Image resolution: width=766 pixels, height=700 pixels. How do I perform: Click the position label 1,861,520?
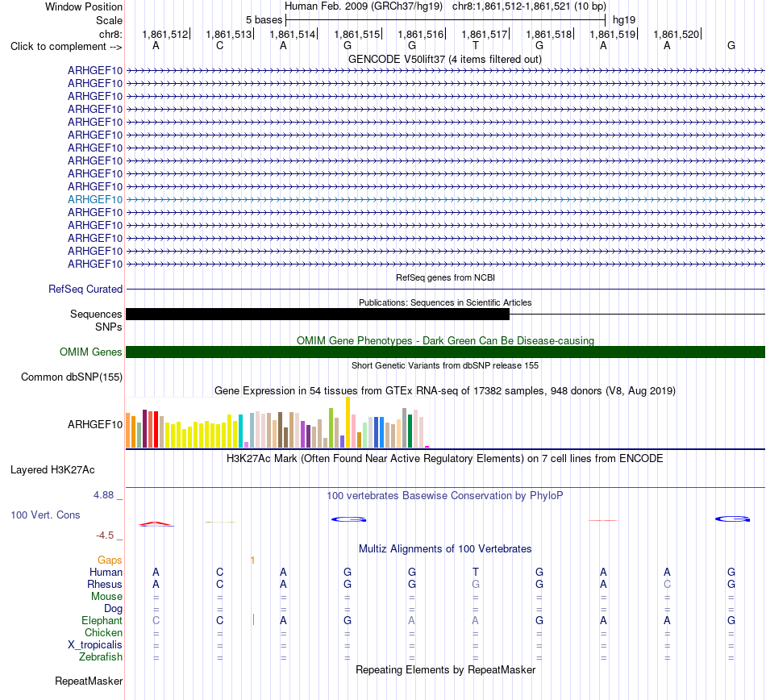click(x=676, y=34)
